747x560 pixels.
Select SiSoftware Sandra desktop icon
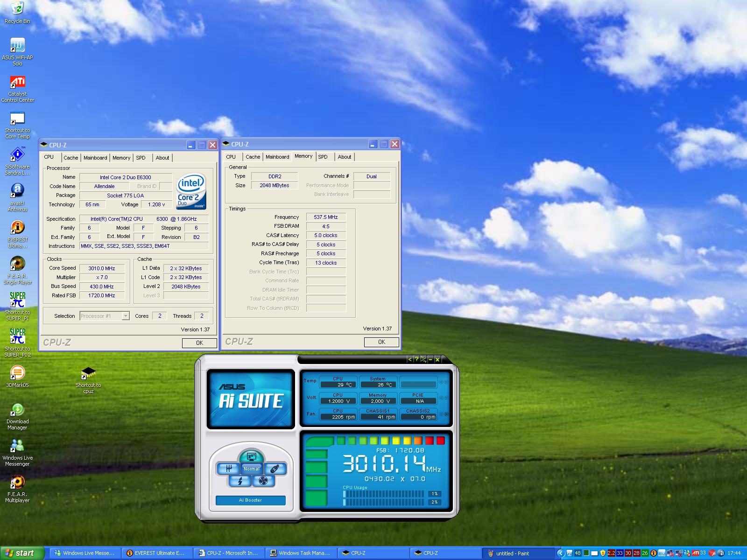click(17, 161)
